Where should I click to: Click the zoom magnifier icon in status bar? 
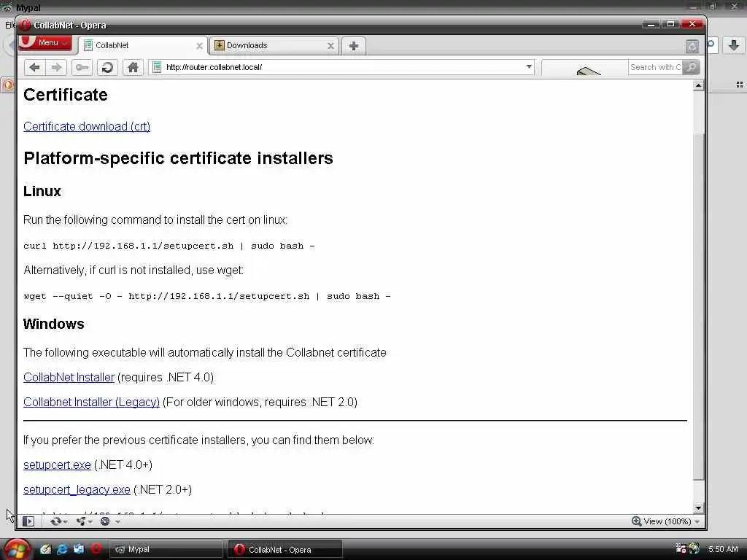click(636, 521)
